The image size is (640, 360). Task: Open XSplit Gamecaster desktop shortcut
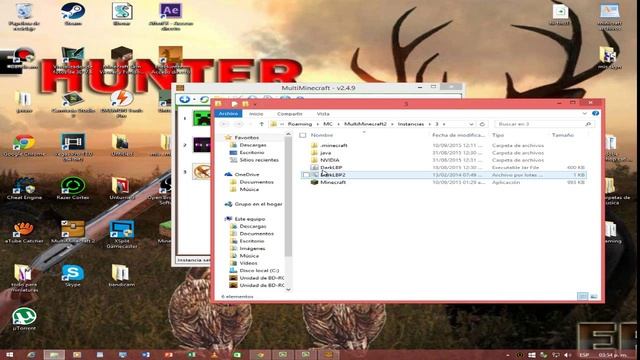122,235
